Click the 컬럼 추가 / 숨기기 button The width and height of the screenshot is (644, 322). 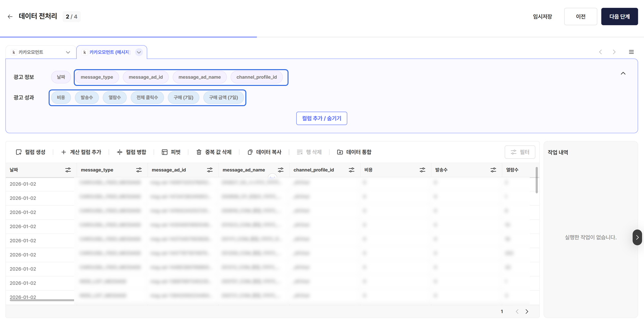tap(321, 118)
